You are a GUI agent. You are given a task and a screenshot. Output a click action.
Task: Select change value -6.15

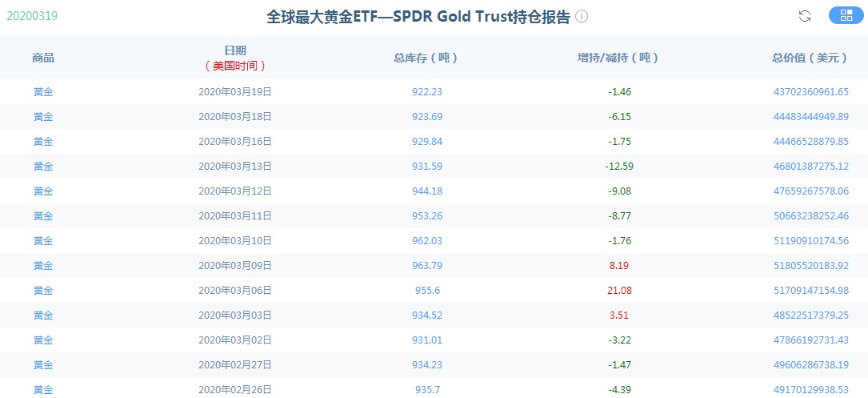(x=619, y=117)
